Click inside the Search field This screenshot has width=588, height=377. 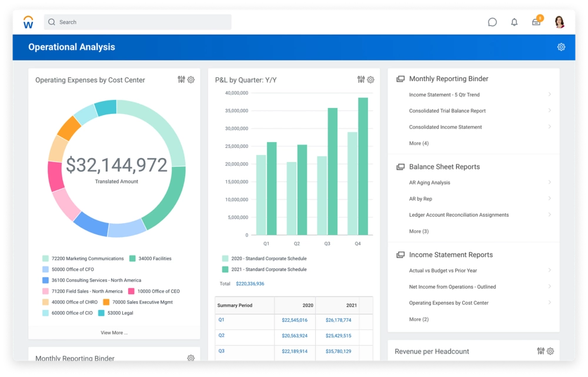[138, 22]
